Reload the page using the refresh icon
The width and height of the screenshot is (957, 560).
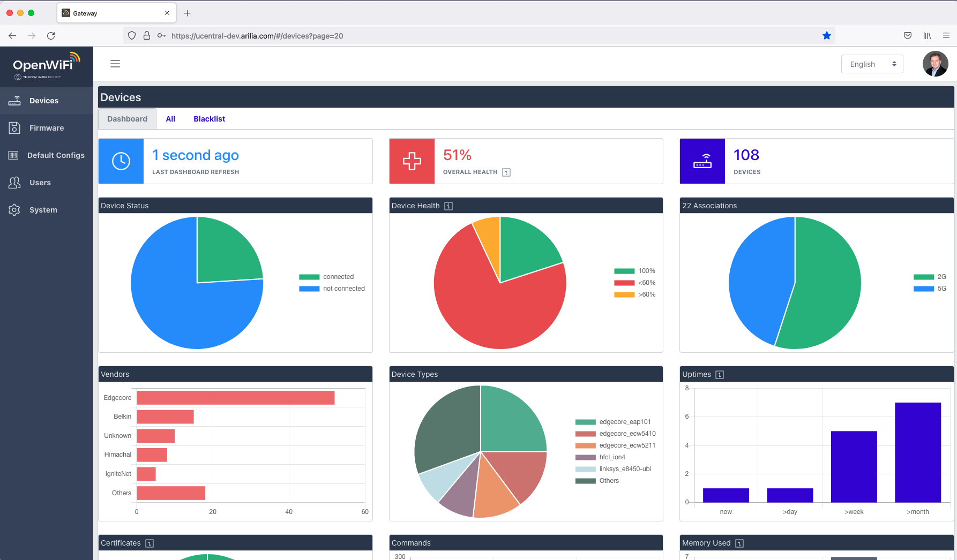[x=51, y=36]
